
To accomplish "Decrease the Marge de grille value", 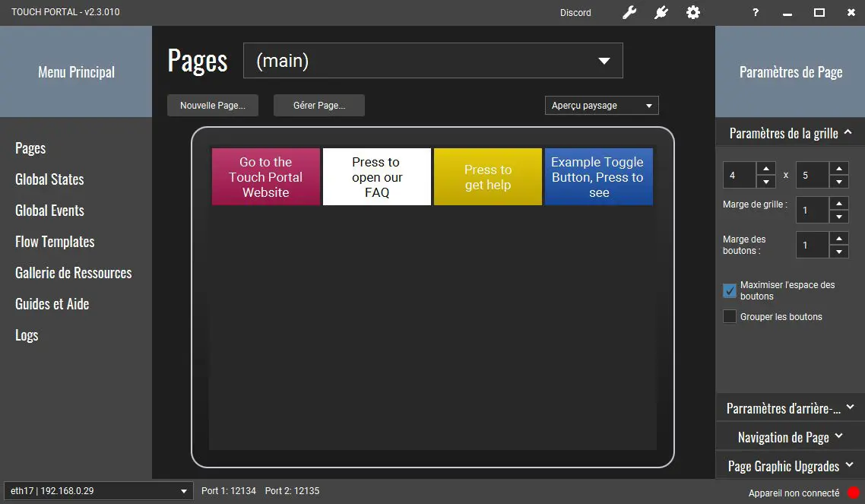I will (x=838, y=217).
